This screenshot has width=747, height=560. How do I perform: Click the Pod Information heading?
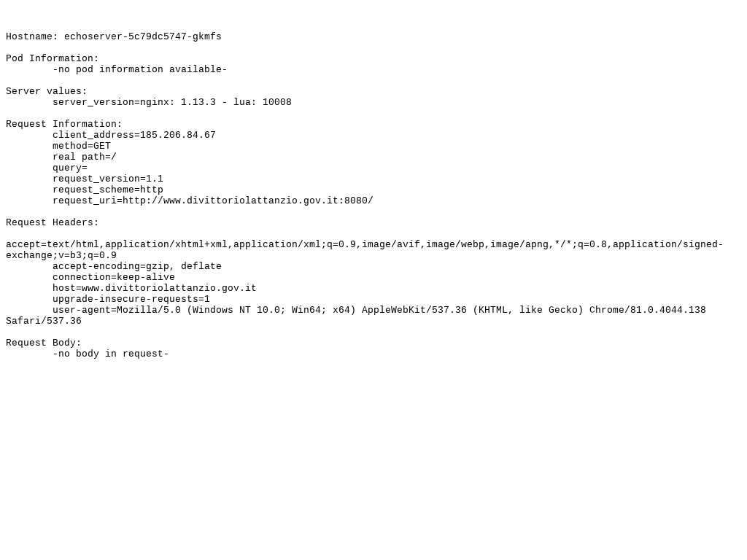(53, 58)
